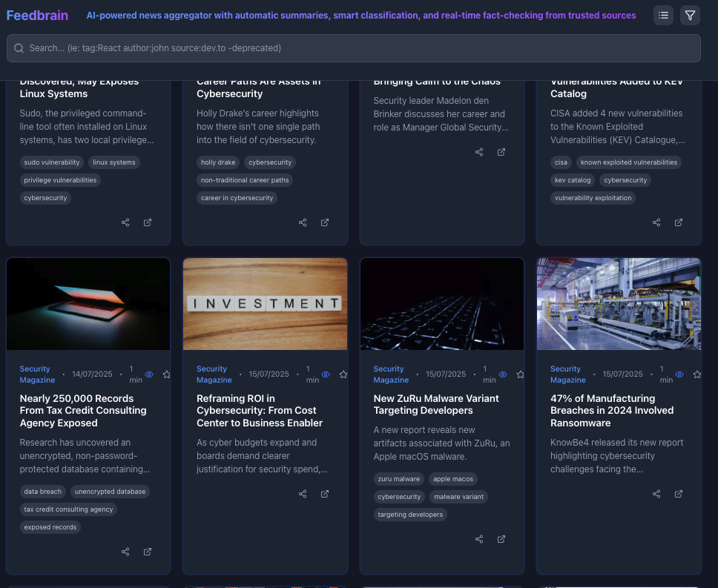
Task: Select the 'unencrypted database' tag
Action: pyautogui.click(x=110, y=492)
